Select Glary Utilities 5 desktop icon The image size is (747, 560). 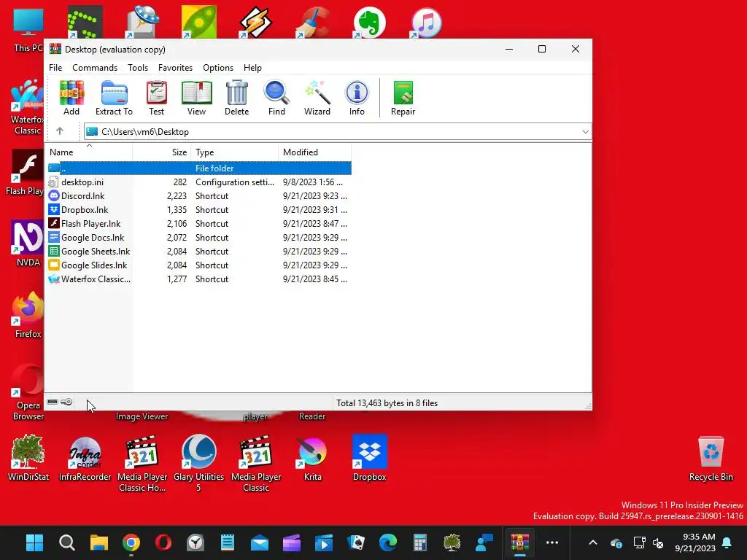(x=198, y=463)
